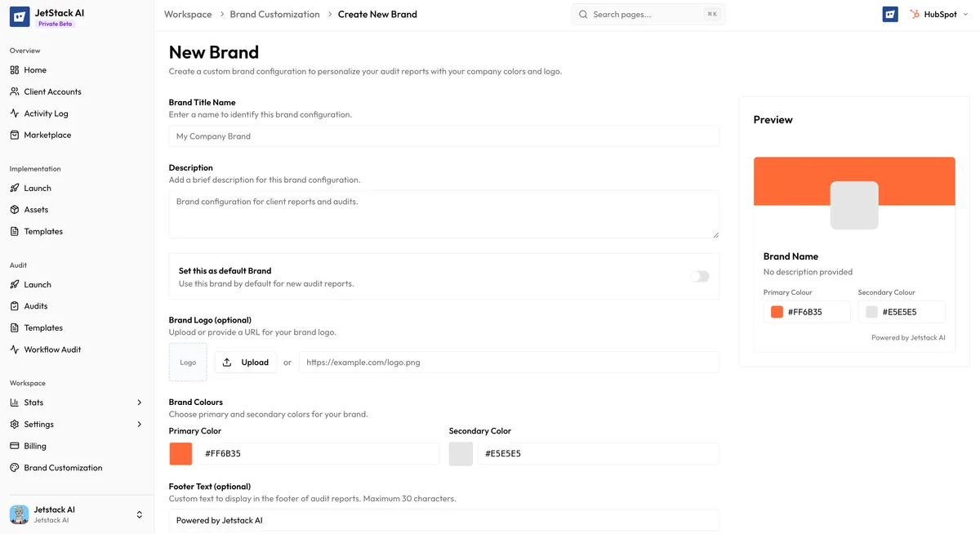The width and height of the screenshot is (980, 534).
Task: Open the Workspace breadcrumb link
Action: (187, 14)
